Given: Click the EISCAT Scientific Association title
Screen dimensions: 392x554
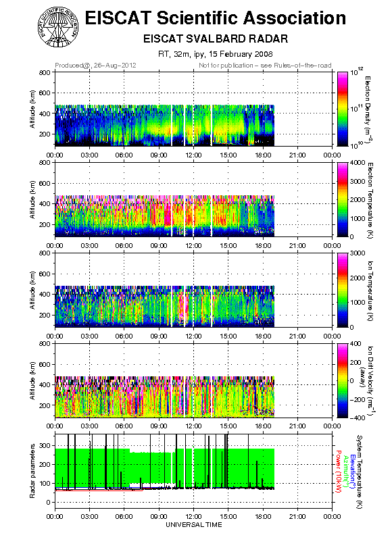Looking at the screenshot, I should point(216,18).
